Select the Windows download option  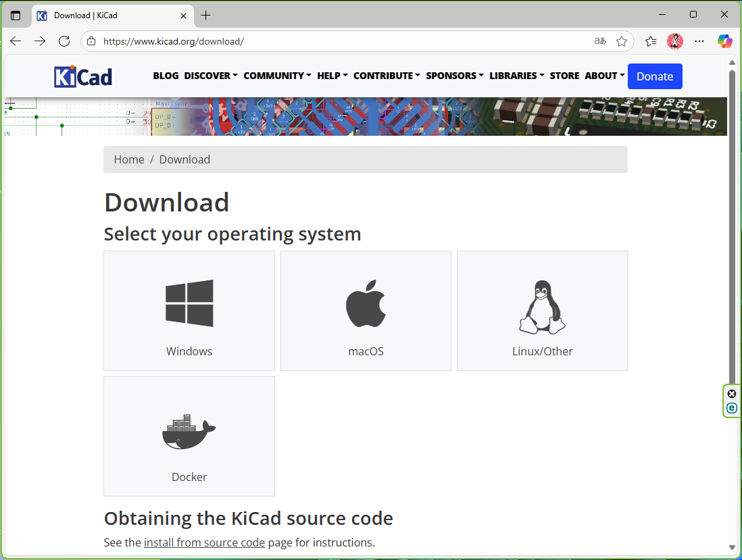(x=189, y=311)
